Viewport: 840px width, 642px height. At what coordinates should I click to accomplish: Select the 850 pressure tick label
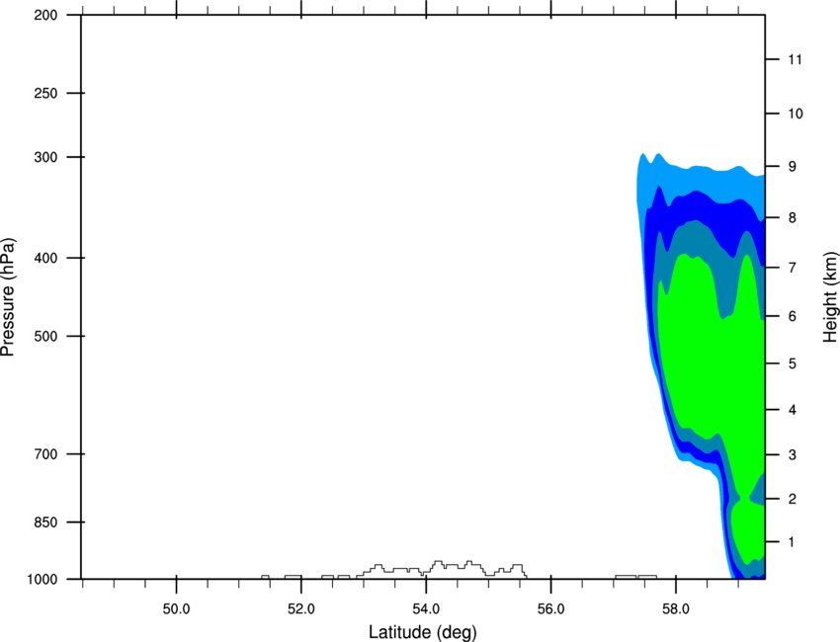(45, 522)
